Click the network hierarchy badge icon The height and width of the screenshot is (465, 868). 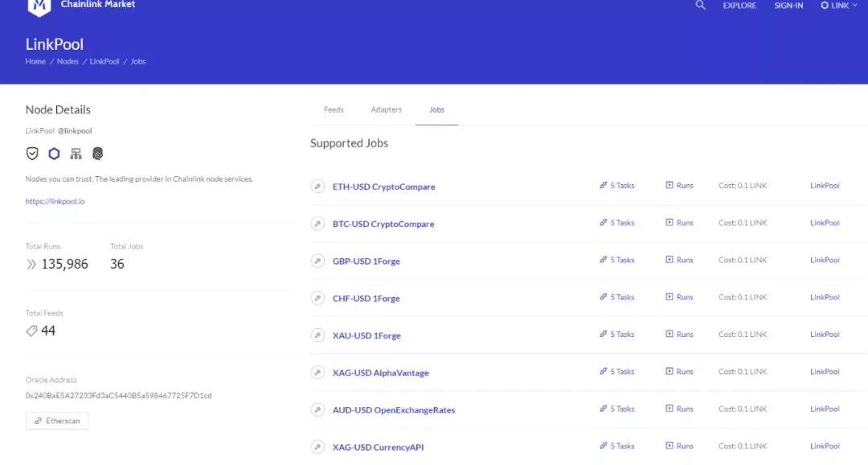(x=76, y=154)
